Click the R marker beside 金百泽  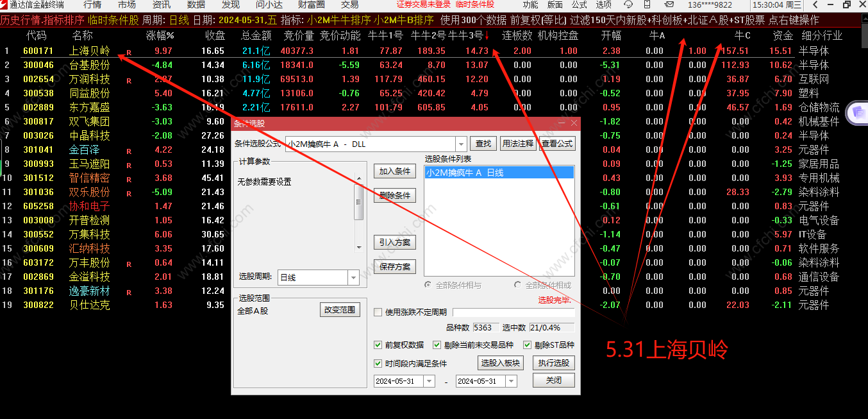tap(129, 151)
